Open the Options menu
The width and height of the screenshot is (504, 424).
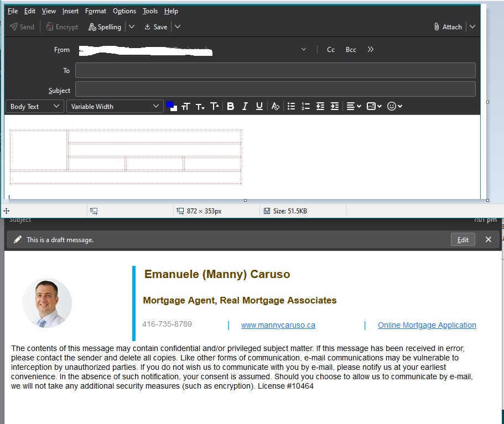tap(124, 11)
